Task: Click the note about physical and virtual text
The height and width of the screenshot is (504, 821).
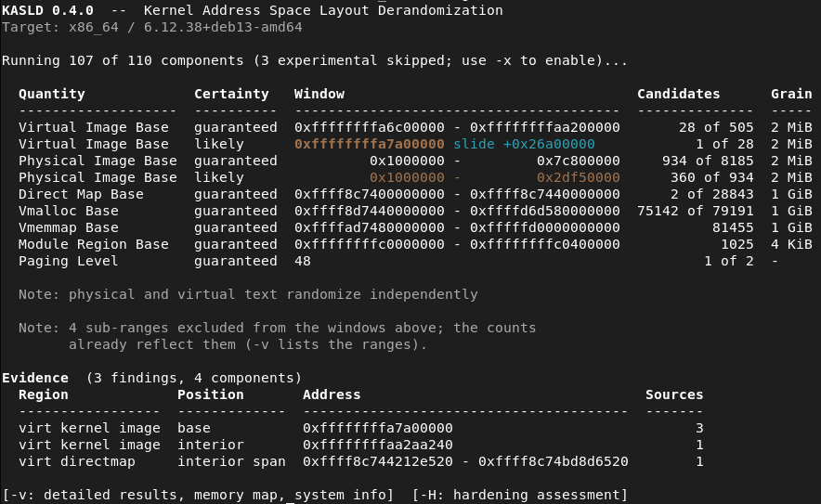Action: (x=248, y=294)
